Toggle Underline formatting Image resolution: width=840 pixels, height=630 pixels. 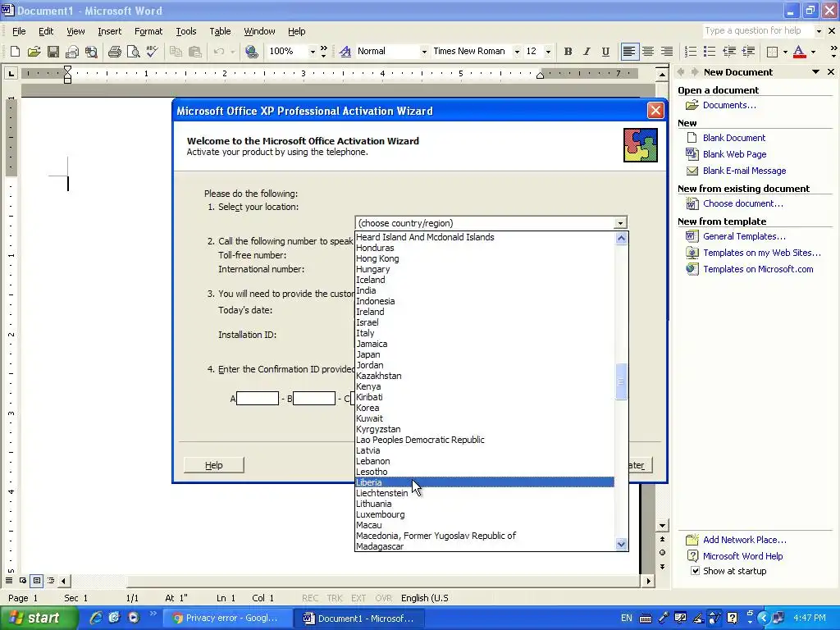pos(605,52)
